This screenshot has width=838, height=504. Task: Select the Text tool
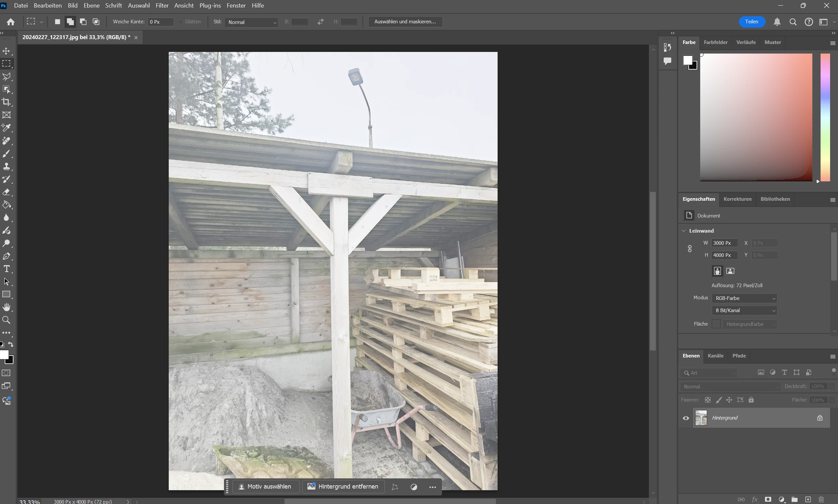point(7,269)
